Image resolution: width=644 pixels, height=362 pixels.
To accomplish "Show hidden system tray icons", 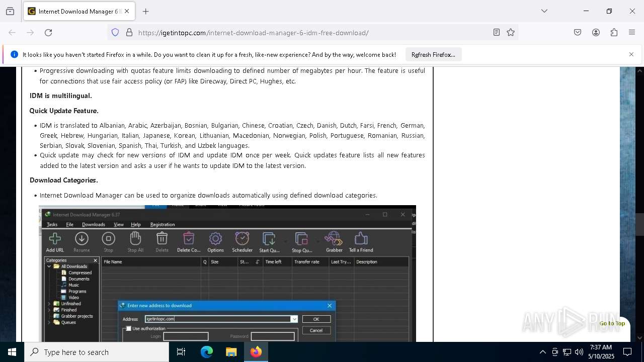I will (x=542, y=352).
